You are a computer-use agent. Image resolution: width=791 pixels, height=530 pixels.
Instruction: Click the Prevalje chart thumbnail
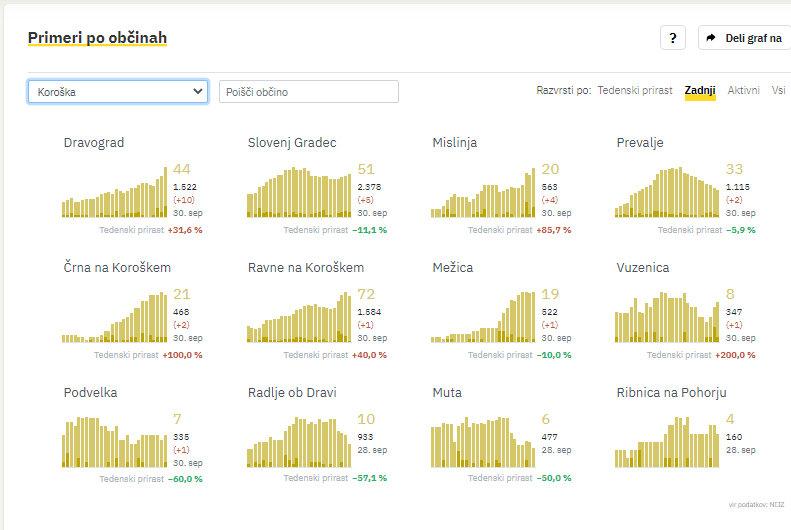[x=667, y=192]
